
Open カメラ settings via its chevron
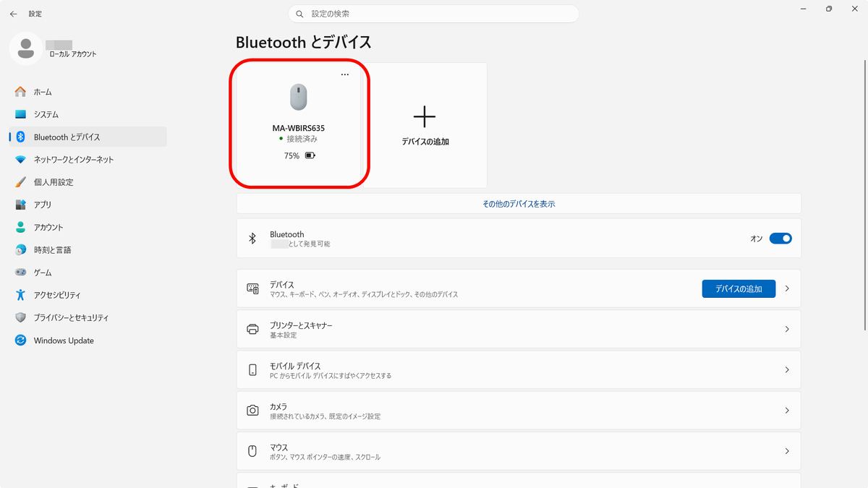pos(787,410)
